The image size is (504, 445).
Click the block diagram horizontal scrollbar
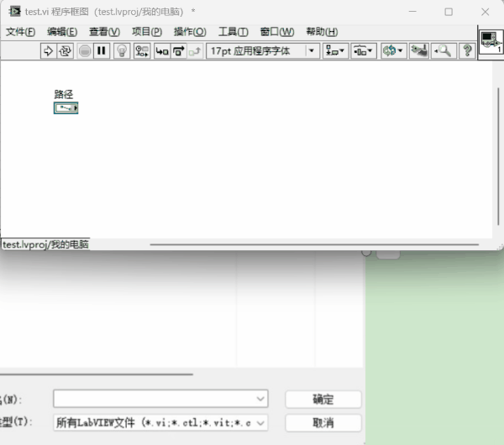click(x=314, y=244)
